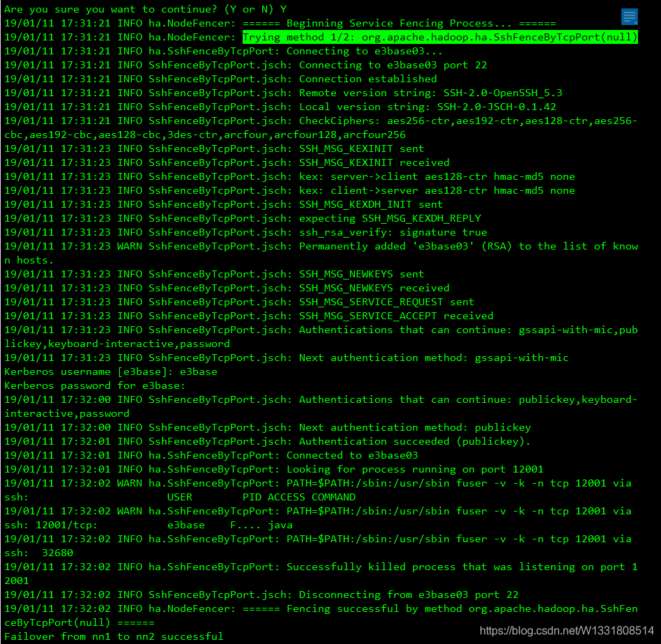Viewport: 661px width, 644px height.
Task: Click 'Local version string: SSH-2.0-JSCH-0.1.42' line
Action: coord(280,107)
